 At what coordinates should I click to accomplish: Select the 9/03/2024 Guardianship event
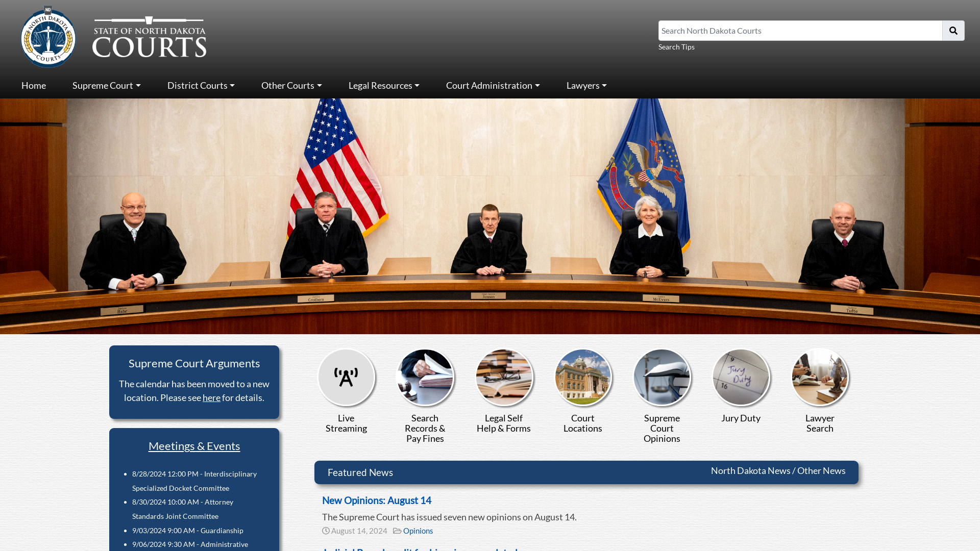point(188,531)
